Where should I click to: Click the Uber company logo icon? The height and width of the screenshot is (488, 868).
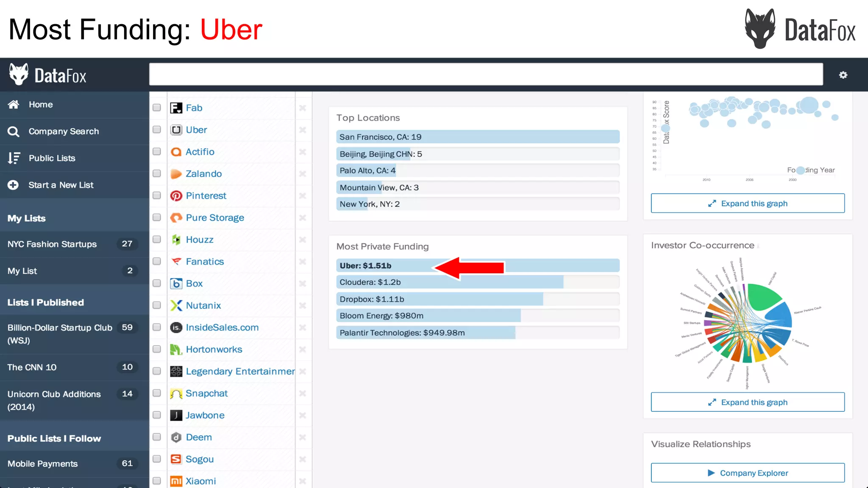(176, 130)
